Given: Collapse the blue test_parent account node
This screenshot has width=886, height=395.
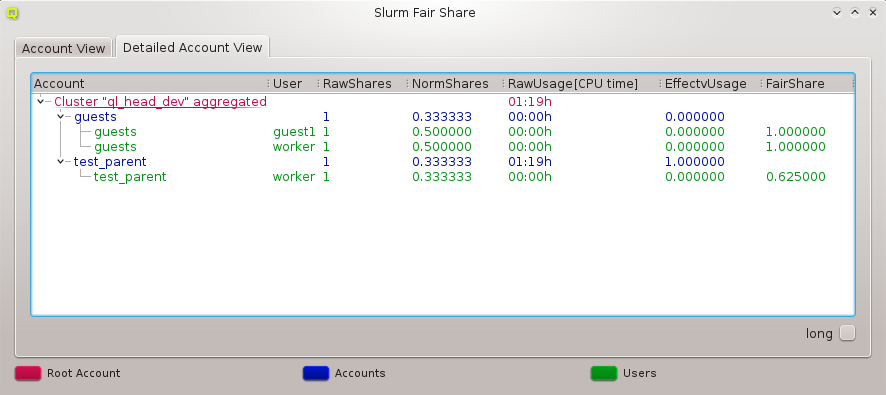Looking at the screenshot, I should click(x=60, y=162).
